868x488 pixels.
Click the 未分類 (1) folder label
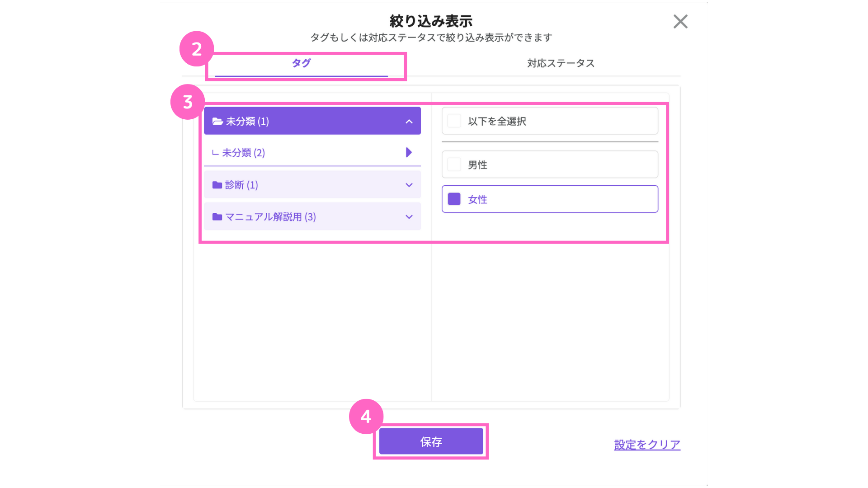pyautogui.click(x=247, y=121)
